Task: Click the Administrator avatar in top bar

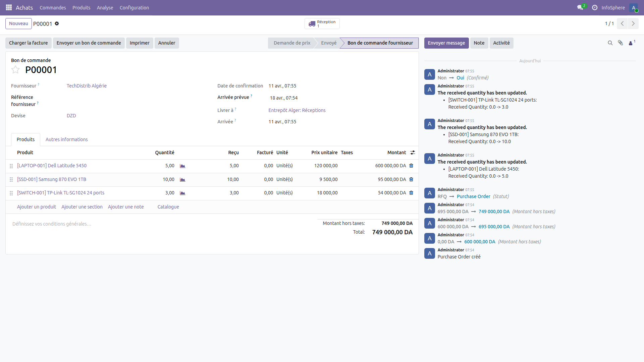Action: pos(634,8)
